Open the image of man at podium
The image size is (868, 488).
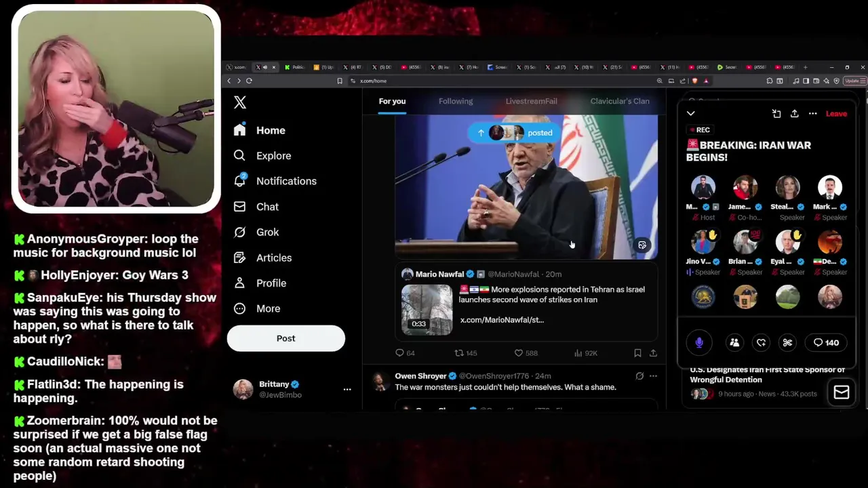526,187
